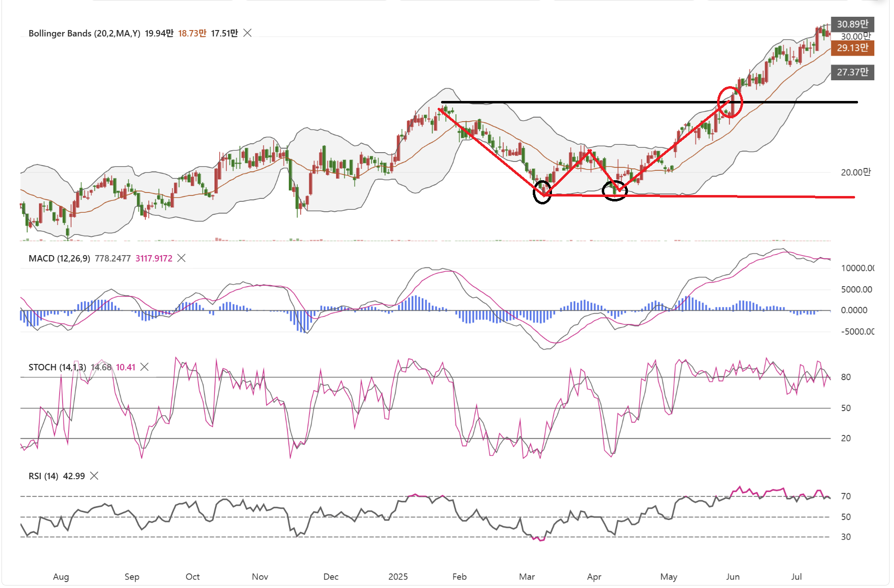Image resolution: width=894 pixels, height=588 pixels.
Task: Click the Mar label on time axis
Action: (x=527, y=576)
